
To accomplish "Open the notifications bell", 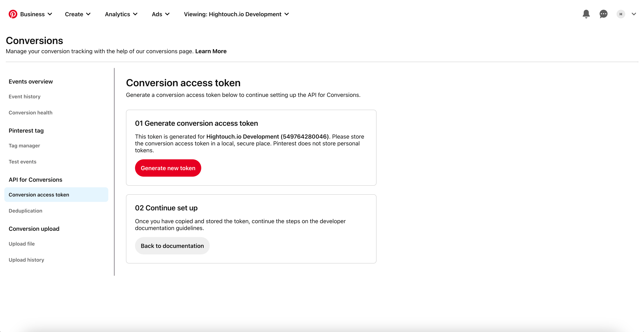I will pos(586,14).
